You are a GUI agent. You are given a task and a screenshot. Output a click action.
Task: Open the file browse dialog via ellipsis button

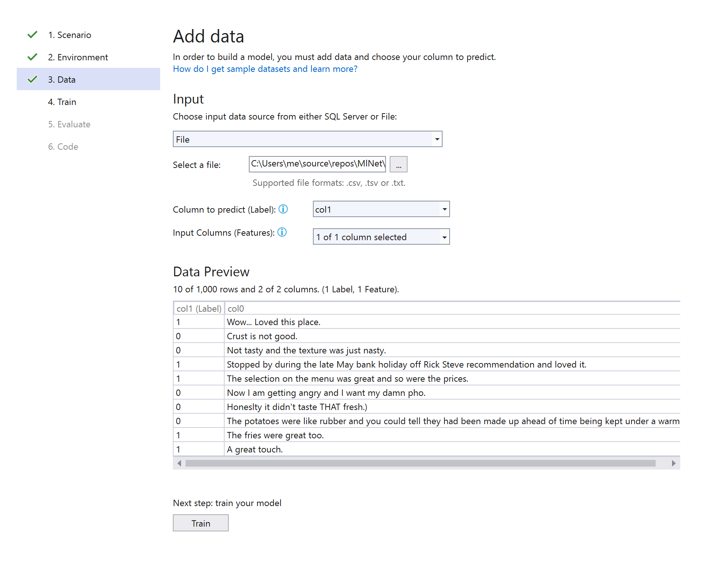pyautogui.click(x=398, y=164)
